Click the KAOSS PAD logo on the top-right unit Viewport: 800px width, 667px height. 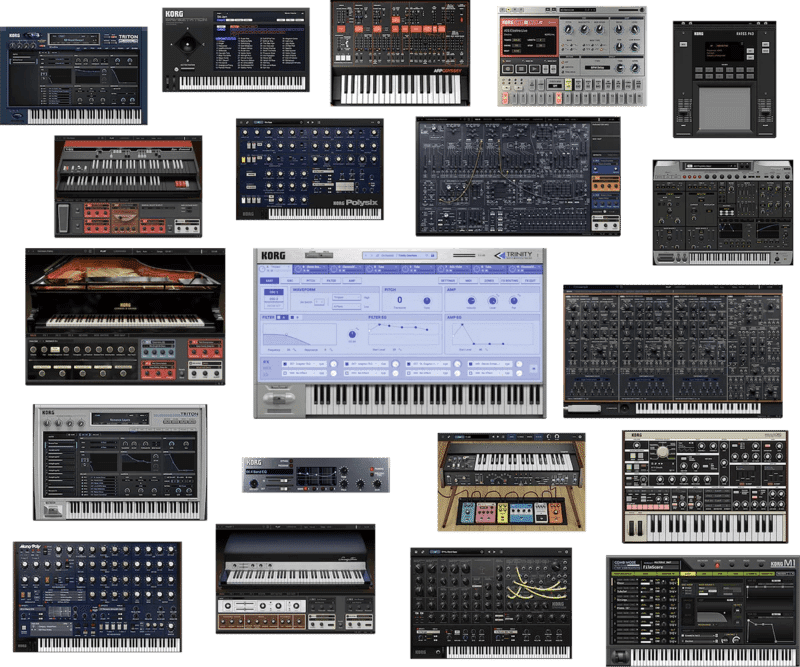point(744,33)
